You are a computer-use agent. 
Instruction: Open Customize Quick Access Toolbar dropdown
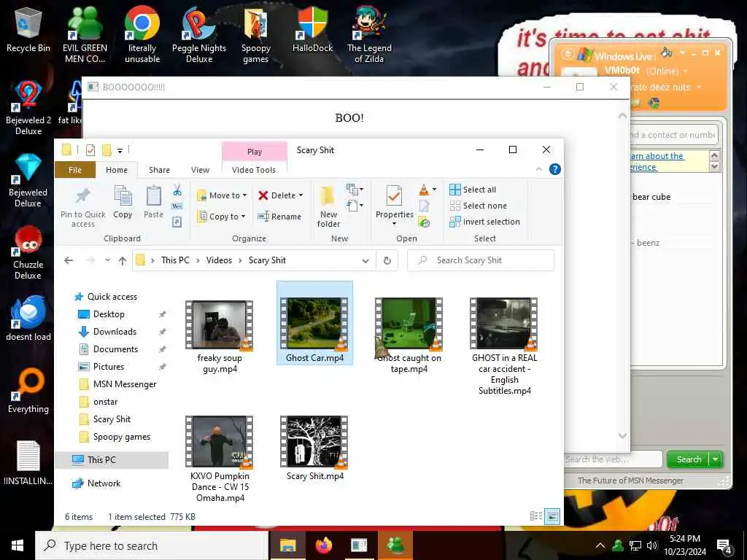120,151
